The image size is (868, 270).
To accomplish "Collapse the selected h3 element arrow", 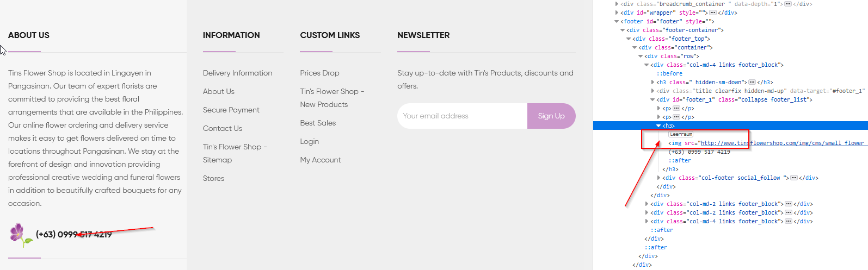I will pos(658,125).
